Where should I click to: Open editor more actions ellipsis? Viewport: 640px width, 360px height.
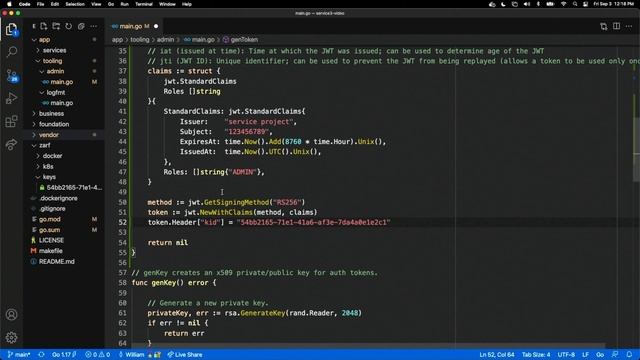pos(629,26)
